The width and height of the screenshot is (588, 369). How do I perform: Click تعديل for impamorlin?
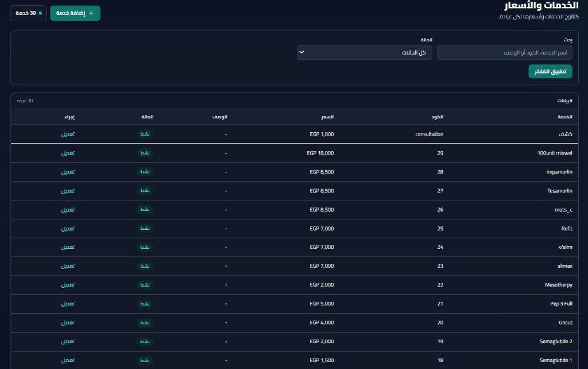click(68, 172)
